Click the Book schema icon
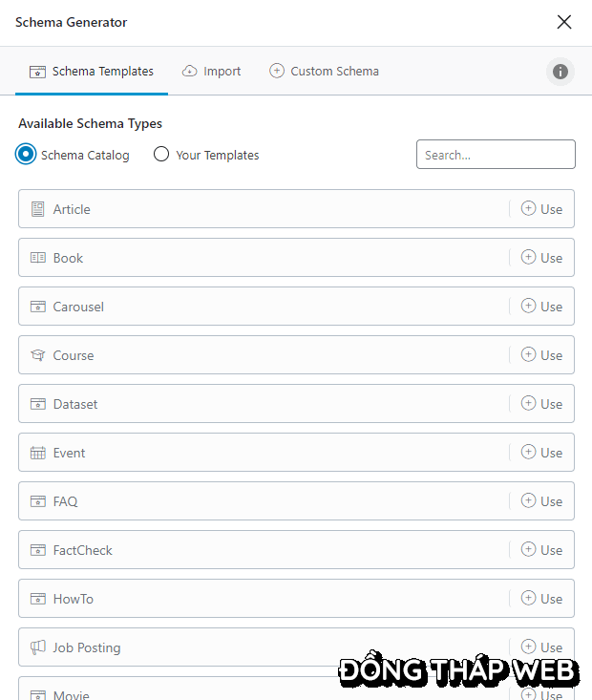The width and height of the screenshot is (592, 700). pyautogui.click(x=38, y=258)
